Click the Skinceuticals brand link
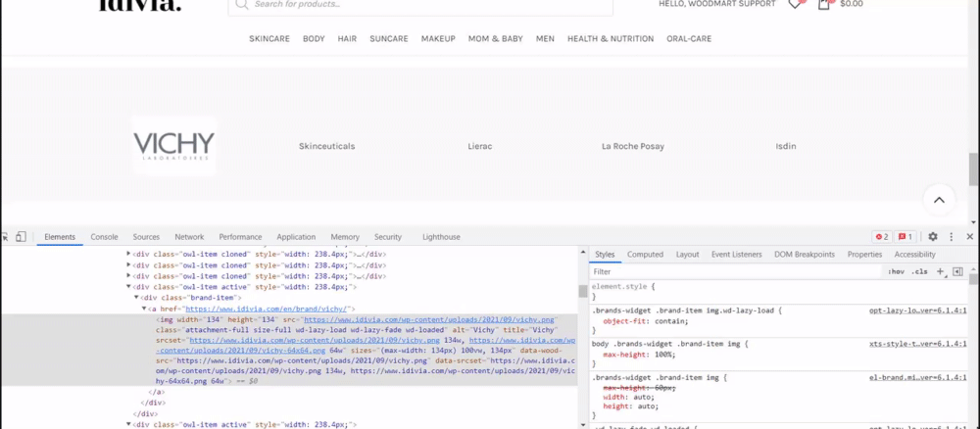Viewport: 980px width, 429px height. pyautogui.click(x=327, y=146)
